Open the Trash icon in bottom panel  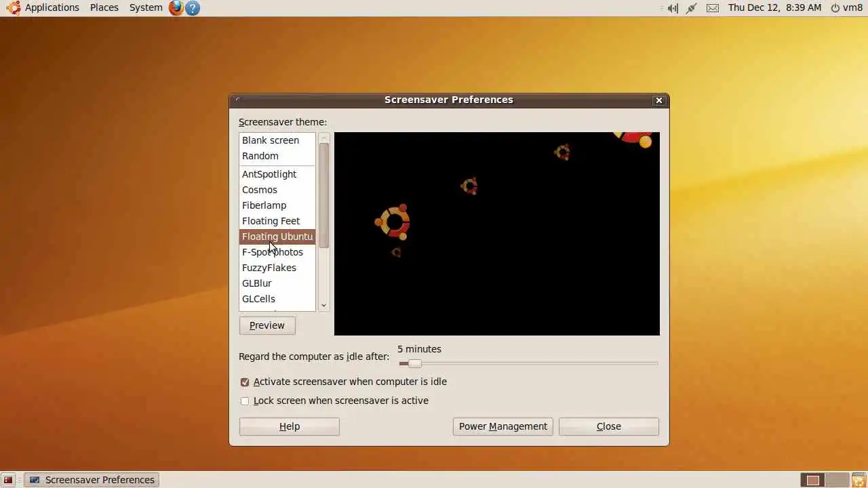pyautogui.click(x=859, y=480)
